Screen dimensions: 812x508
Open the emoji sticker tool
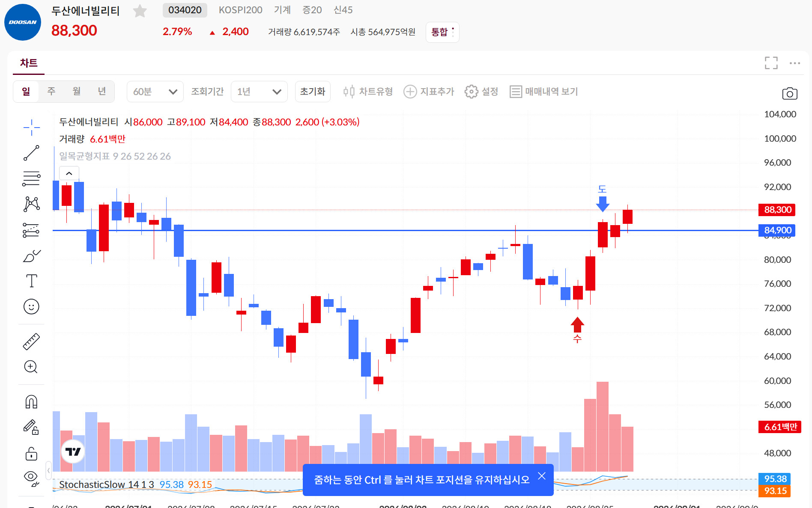pos(31,306)
